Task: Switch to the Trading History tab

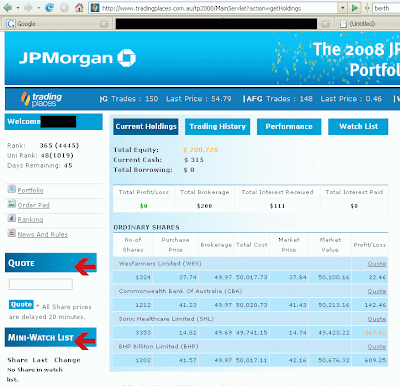Action: pos(217,127)
